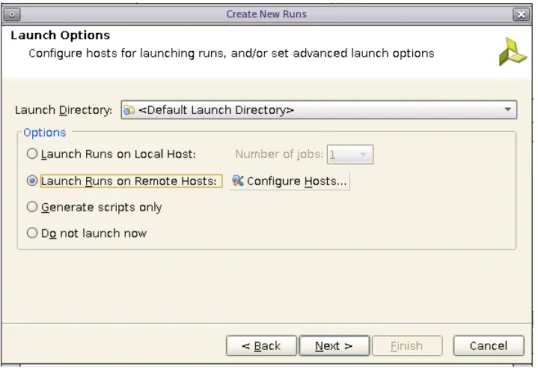The width and height of the screenshot is (538, 368).
Task: Go back to previous wizard page
Action: point(261,346)
